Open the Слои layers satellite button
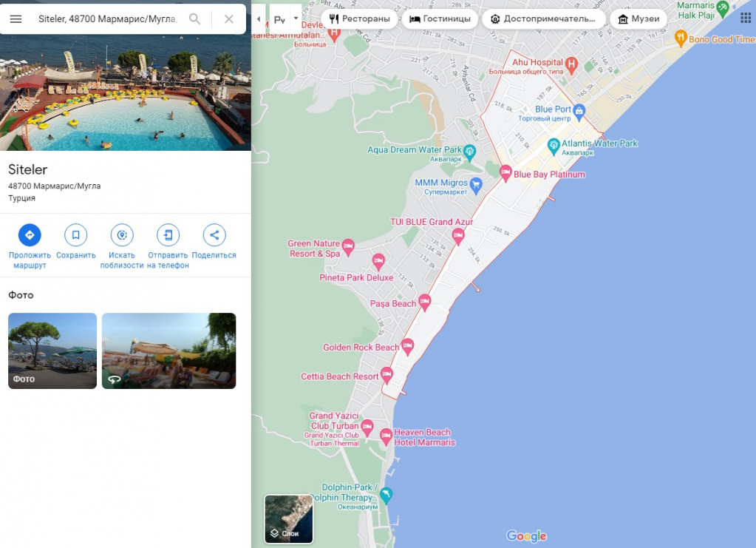The image size is (756, 548). tap(289, 518)
